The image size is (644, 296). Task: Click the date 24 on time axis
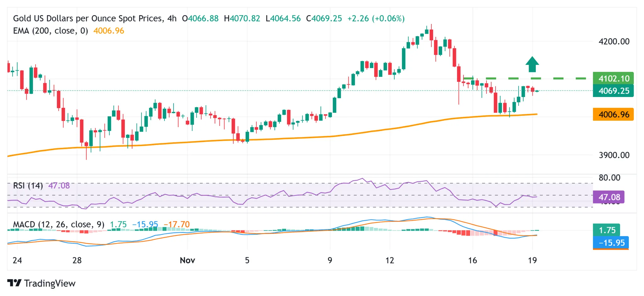click(x=17, y=260)
